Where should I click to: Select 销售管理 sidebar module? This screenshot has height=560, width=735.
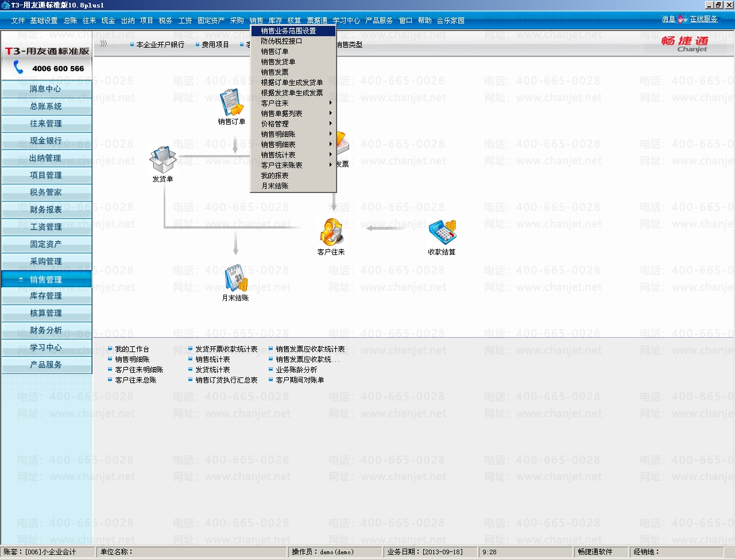pyautogui.click(x=46, y=279)
